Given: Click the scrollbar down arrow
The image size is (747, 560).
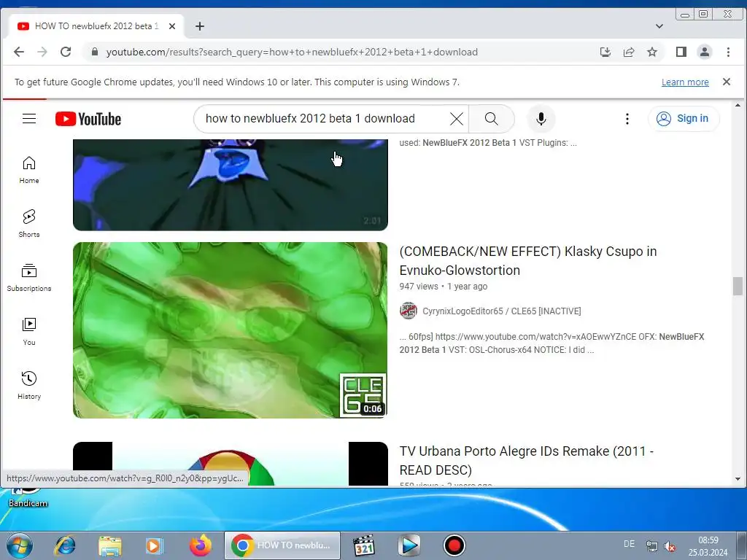Looking at the screenshot, I should click(x=738, y=479).
